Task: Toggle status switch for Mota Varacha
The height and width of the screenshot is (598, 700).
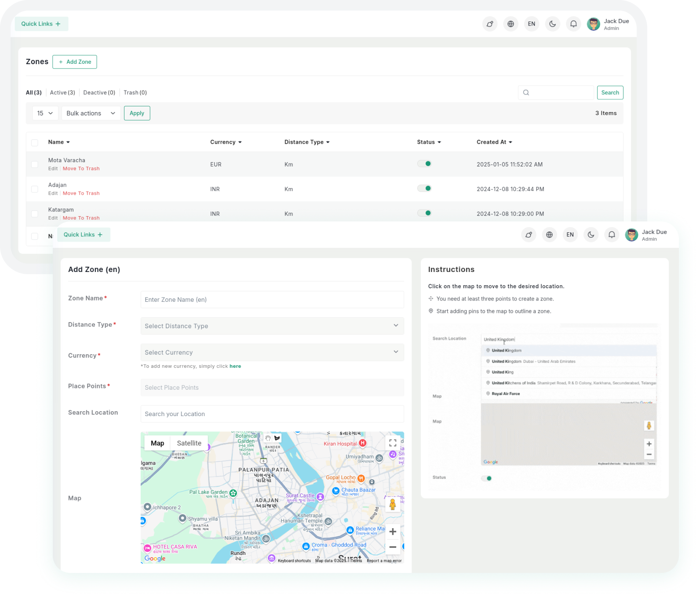Action: pyautogui.click(x=424, y=164)
